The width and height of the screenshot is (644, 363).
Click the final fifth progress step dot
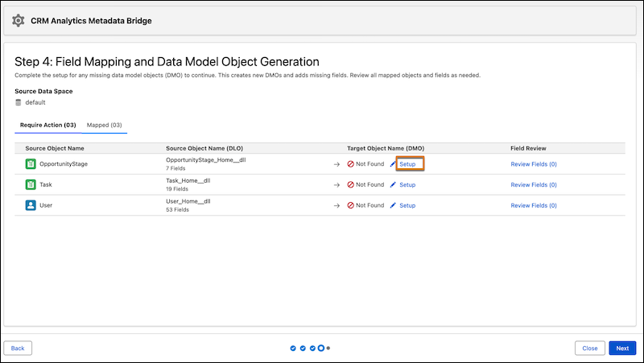328,349
